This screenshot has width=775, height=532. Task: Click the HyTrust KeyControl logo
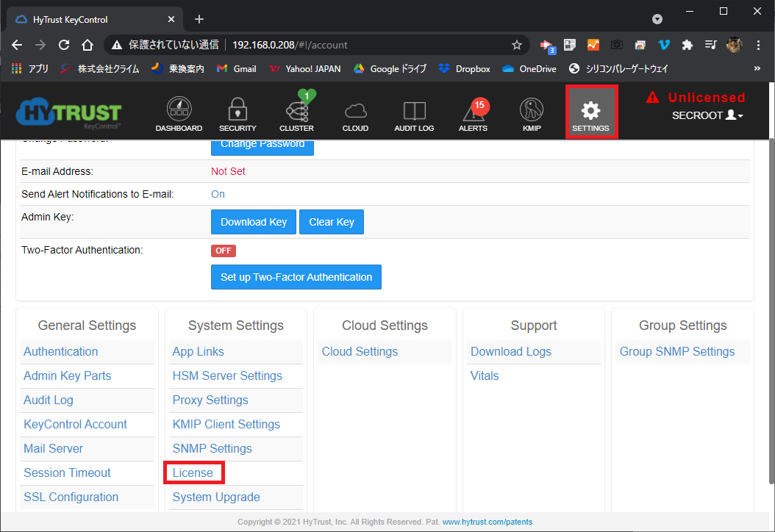[68, 112]
